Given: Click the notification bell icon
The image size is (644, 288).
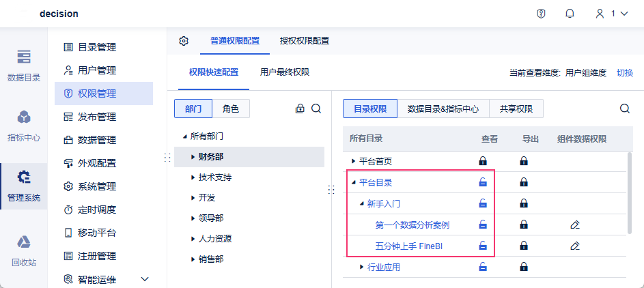Looking at the screenshot, I should (570, 14).
